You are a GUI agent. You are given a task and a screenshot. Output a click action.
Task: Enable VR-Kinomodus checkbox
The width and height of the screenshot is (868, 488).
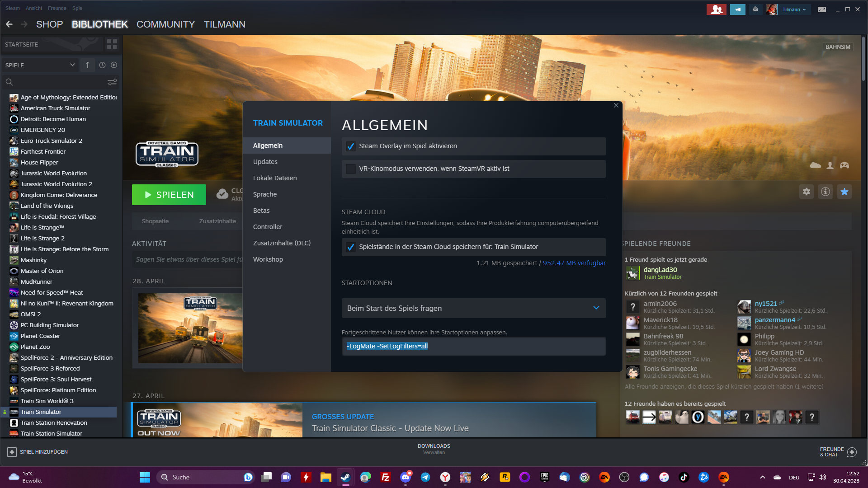(x=350, y=169)
